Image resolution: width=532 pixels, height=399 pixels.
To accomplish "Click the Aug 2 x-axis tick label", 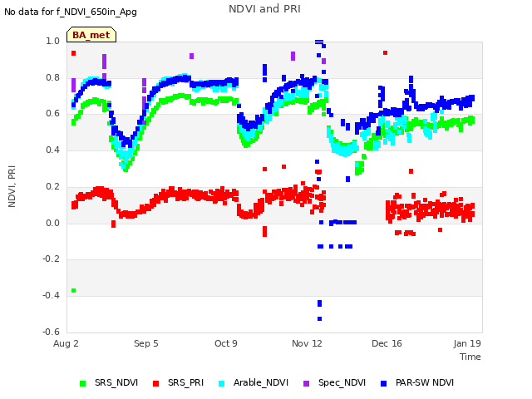I will (66, 343).
